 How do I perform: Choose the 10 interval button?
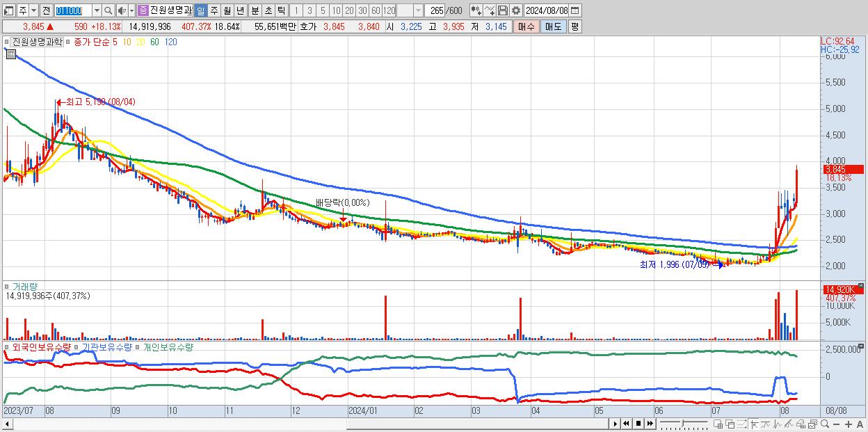[336, 10]
